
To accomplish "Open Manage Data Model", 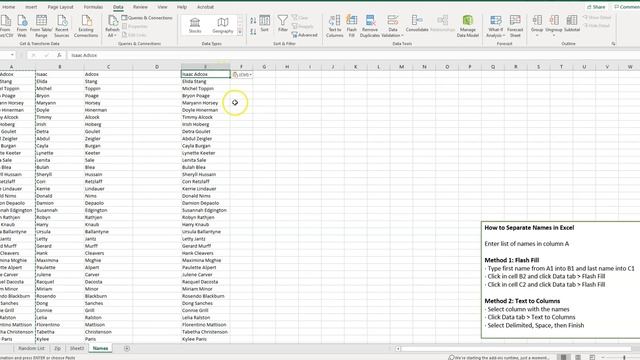I will (x=468, y=26).
